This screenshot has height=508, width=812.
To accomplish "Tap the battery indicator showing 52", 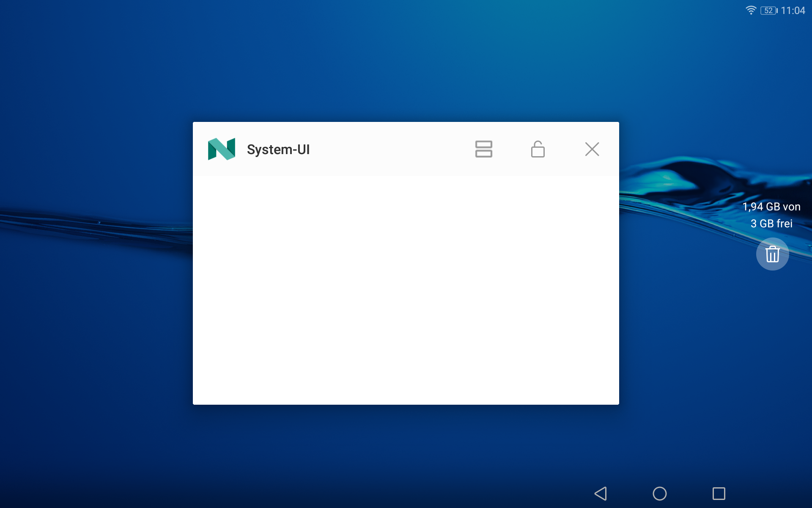I will tap(768, 11).
